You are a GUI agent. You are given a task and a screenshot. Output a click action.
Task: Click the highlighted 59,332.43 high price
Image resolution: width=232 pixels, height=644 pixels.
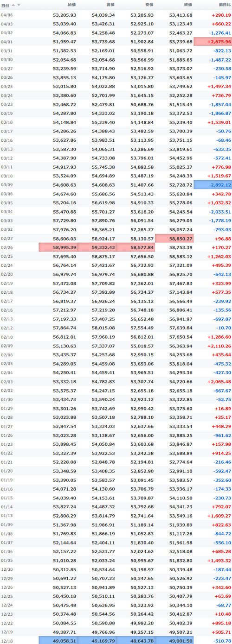click(x=97, y=247)
